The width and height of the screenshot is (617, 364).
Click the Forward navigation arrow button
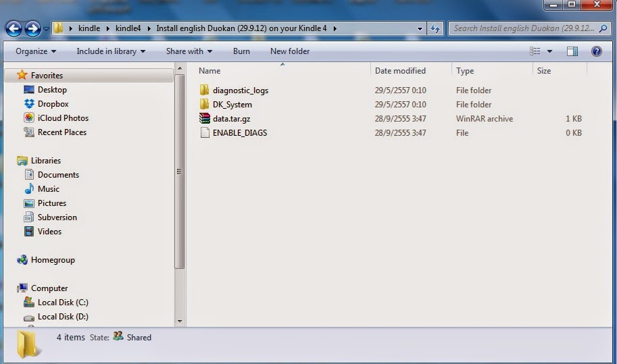tap(32, 28)
